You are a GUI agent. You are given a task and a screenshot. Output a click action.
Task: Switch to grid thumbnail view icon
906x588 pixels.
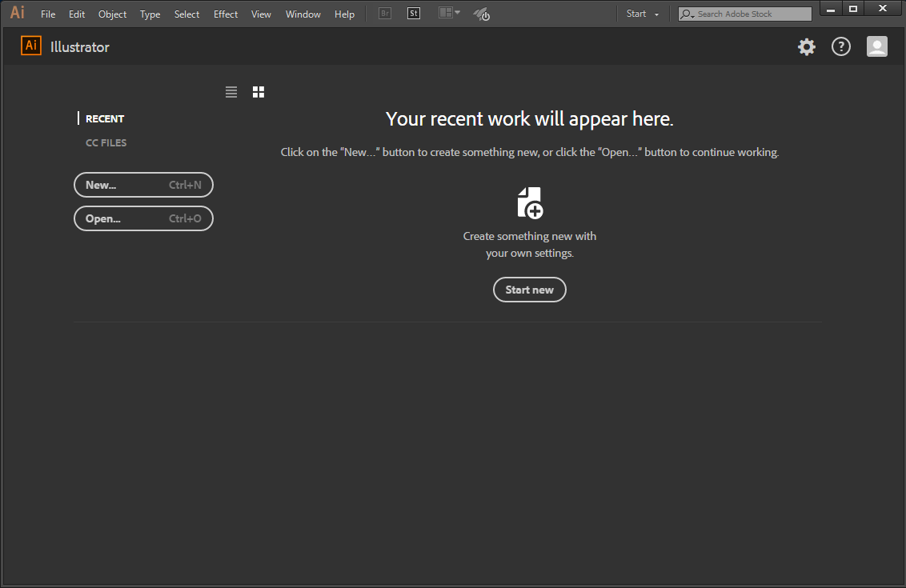259,92
